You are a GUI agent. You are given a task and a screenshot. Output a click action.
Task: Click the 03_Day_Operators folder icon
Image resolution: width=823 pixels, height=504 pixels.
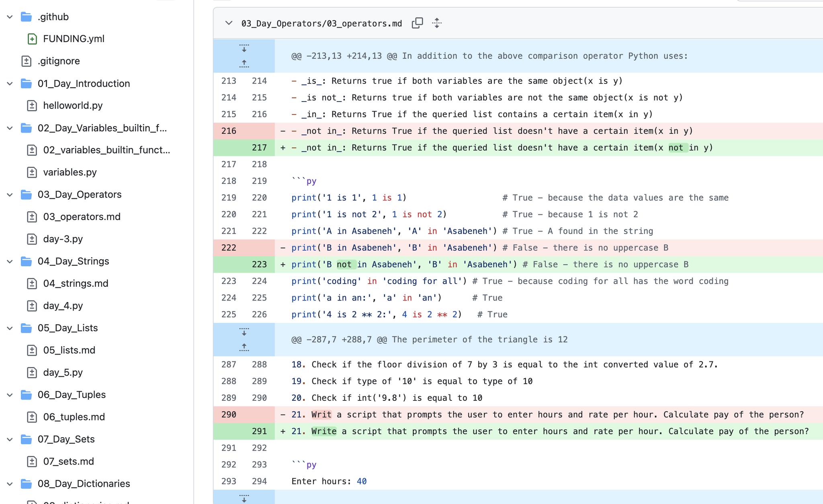27,195
